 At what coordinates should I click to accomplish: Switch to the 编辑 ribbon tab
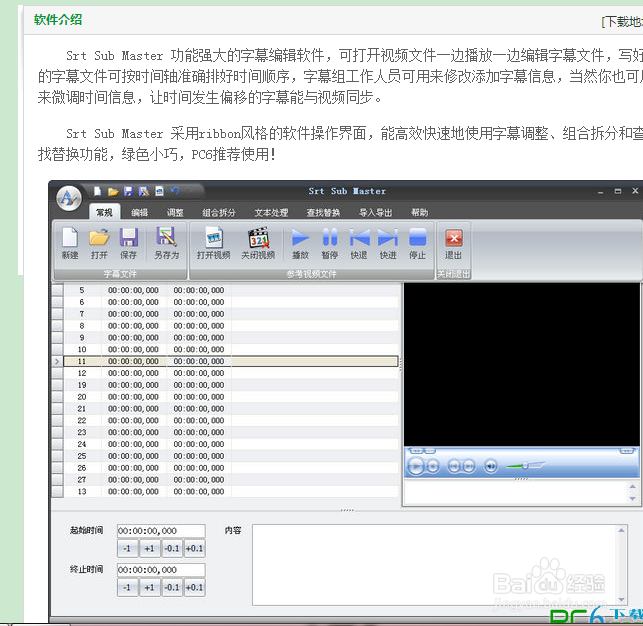tap(139, 212)
